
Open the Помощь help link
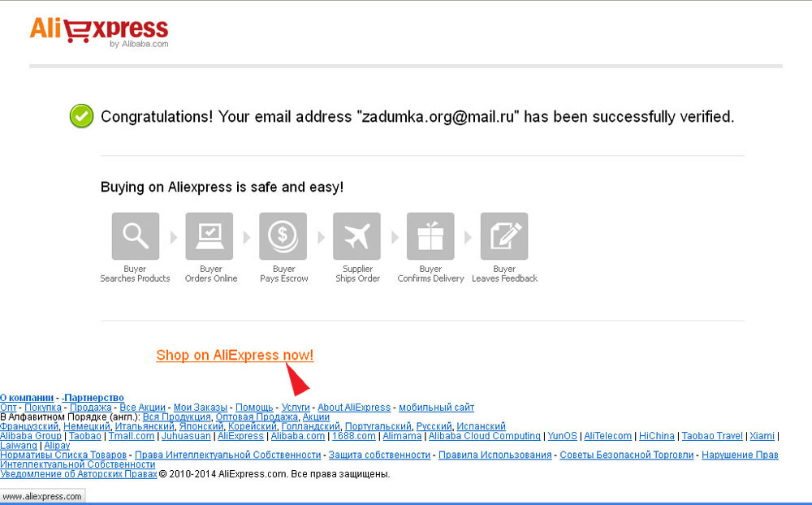[254, 408]
